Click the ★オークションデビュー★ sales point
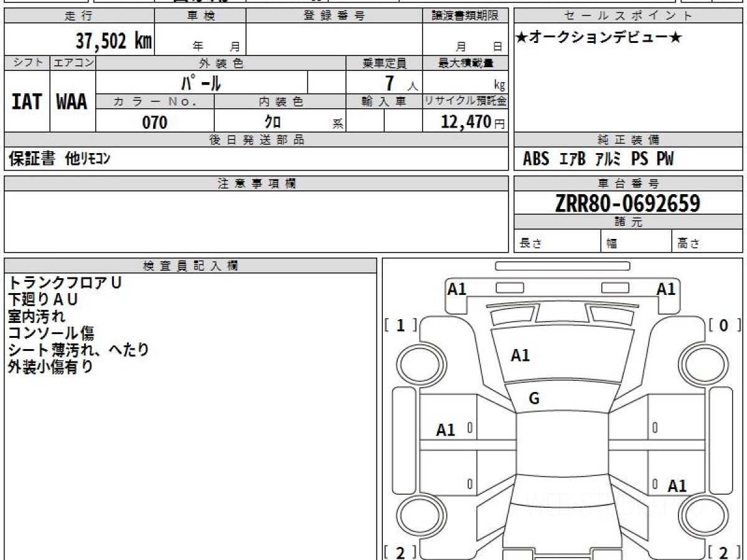The width and height of the screenshot is (747, 560). pos(599,38)
